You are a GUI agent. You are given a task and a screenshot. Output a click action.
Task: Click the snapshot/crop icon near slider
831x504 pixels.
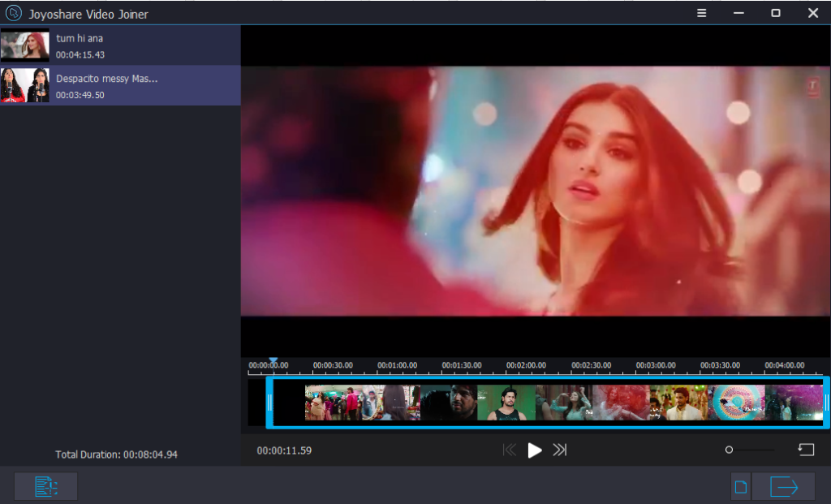(806, 450)
